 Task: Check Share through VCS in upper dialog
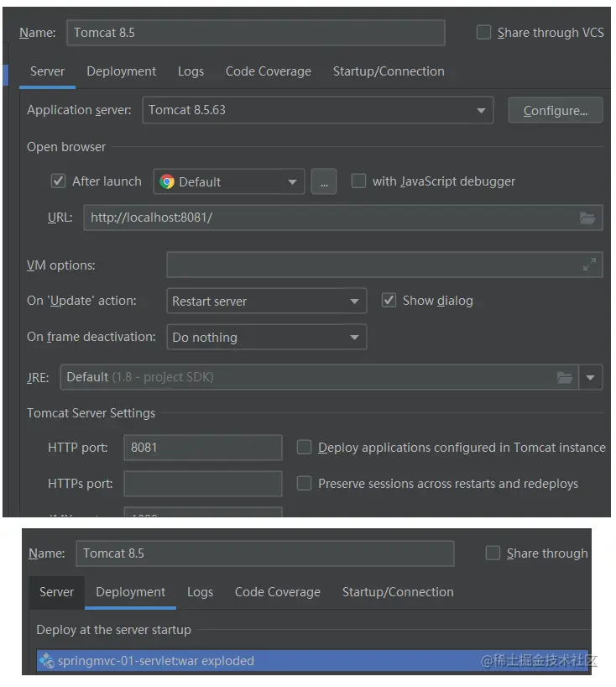(x=483, y=32)
